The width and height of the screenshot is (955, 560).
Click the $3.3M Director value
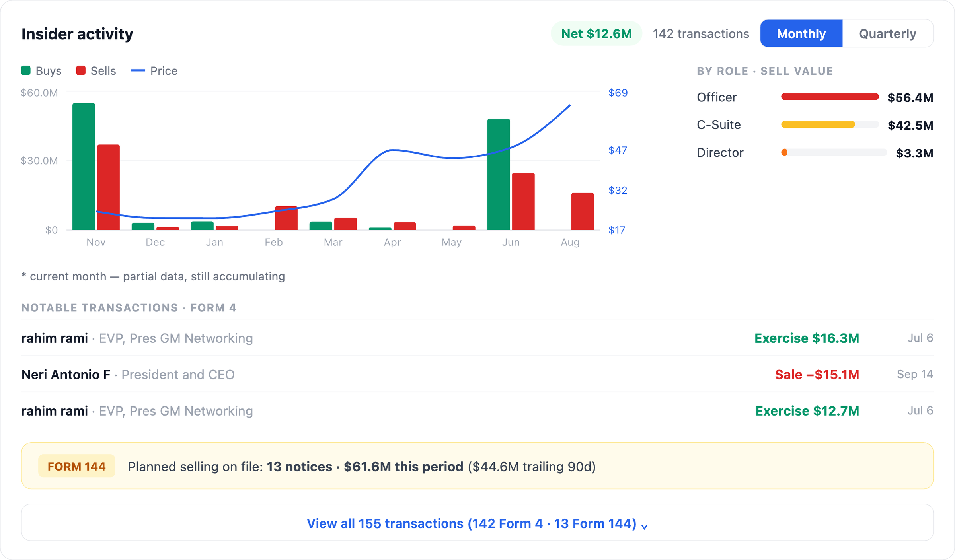pos(914,153)
